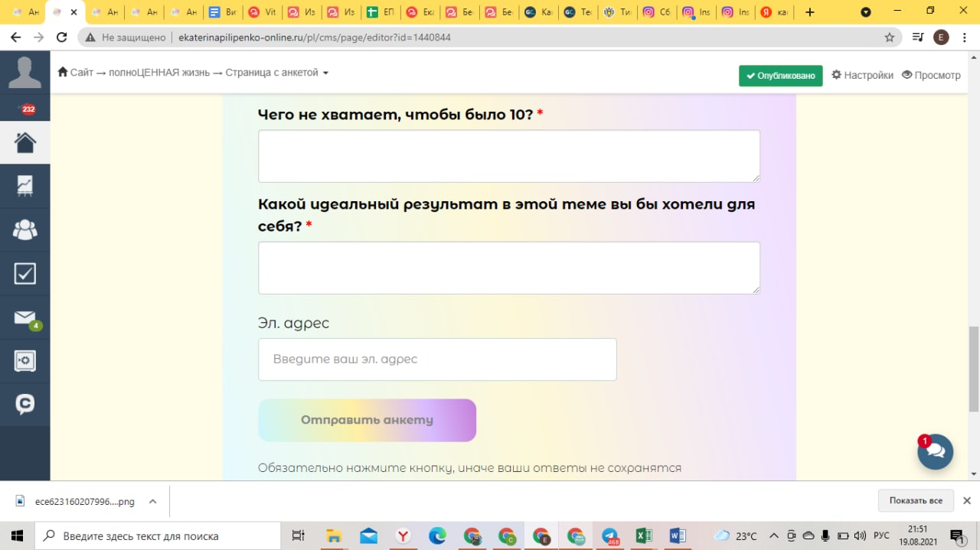
Task: Open the home (site) section in sidebar
Action: click(24, 142)
